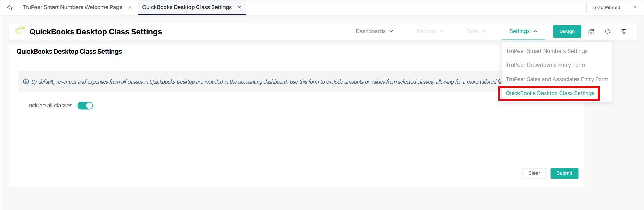644x210 pixels.
Task: Collapse the Settings dropdown menu
Action: pos(523,31)
